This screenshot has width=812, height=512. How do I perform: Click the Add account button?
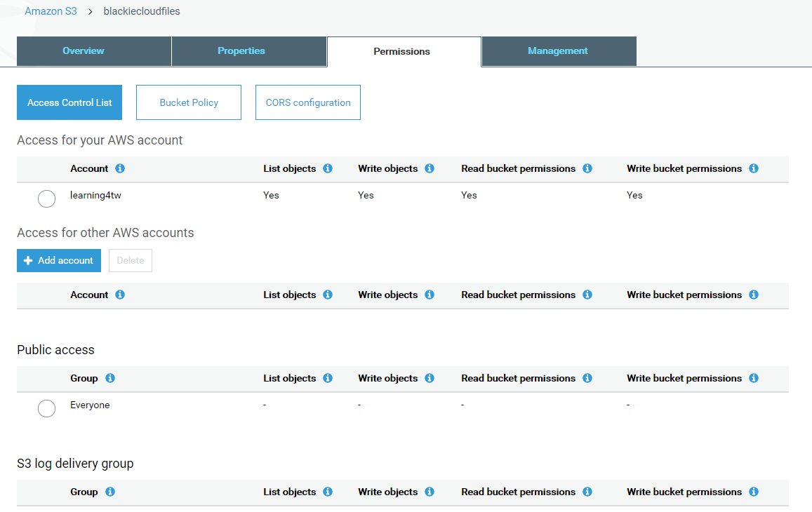point(59,260)
